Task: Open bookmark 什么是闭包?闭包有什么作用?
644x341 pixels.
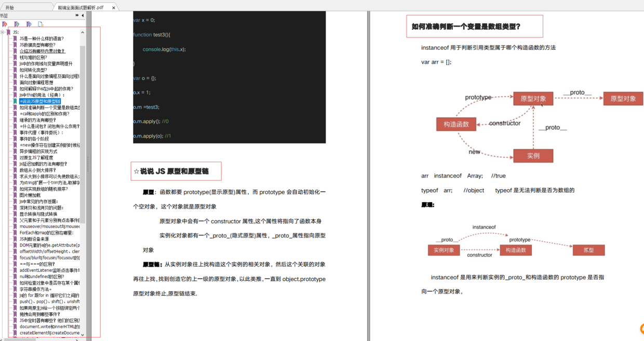Action: (50, 126)
